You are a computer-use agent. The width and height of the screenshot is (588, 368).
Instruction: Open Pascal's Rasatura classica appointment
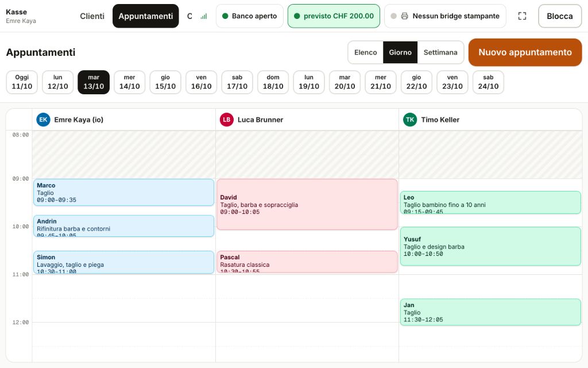(x=307, y=262)
